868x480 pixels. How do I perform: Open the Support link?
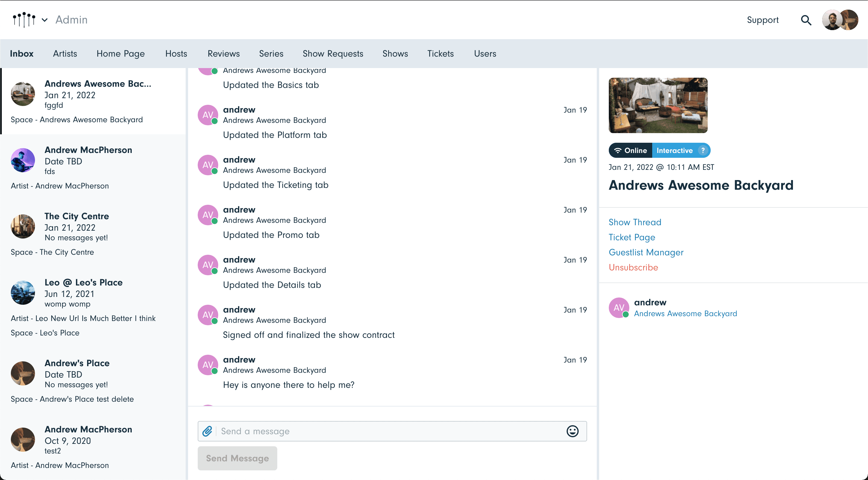pos(763,20)
